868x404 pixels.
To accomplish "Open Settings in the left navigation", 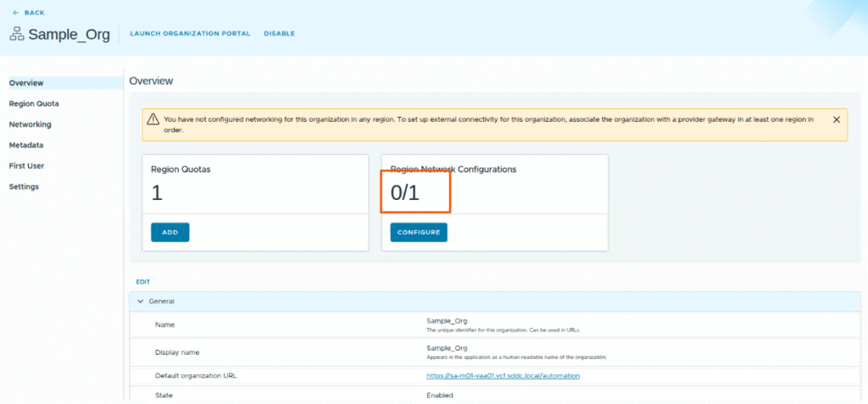I will (x=24, y=186).
